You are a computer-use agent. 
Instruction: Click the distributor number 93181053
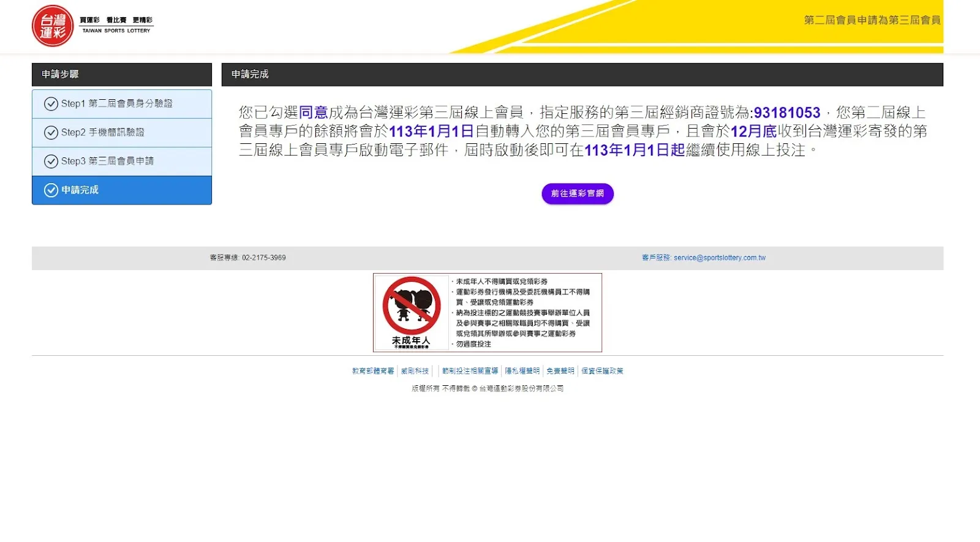(787, 113)
